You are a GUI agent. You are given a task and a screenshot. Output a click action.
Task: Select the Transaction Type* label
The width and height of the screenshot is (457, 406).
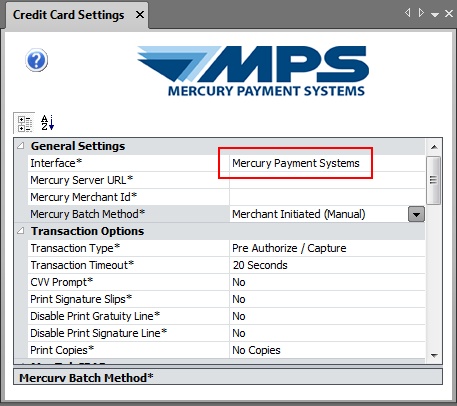coord(75,248)
